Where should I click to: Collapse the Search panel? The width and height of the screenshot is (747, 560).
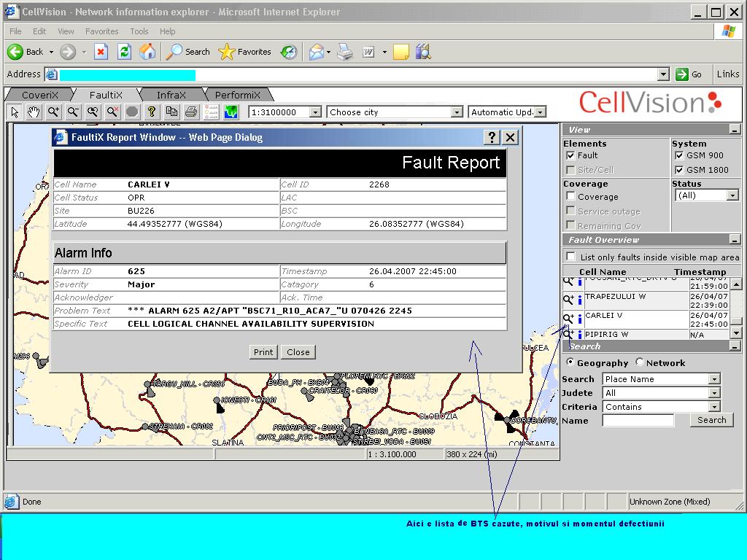pos(735,346)
